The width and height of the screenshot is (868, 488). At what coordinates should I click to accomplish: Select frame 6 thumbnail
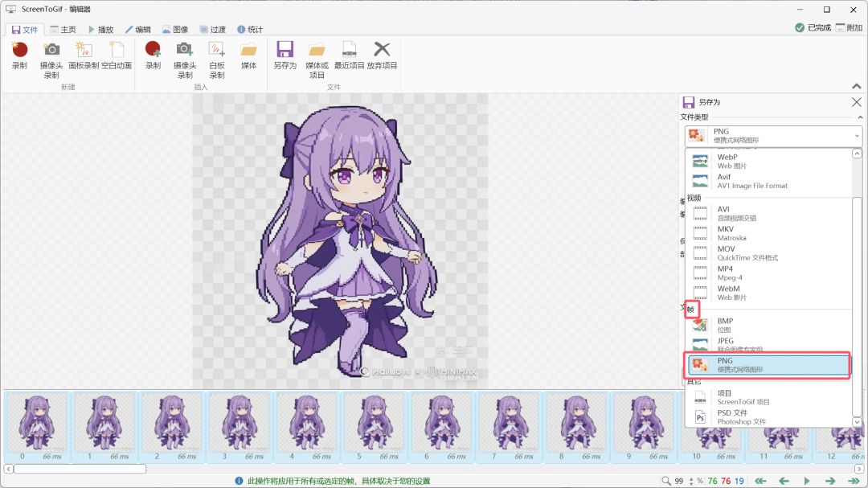click(441, 427)
